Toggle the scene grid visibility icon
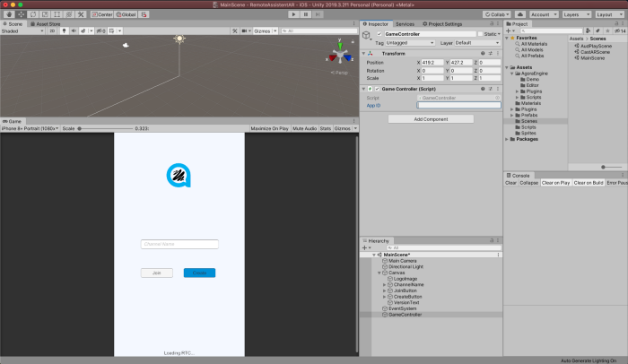Screen dimensions: 628x364 tap(112, 30)
